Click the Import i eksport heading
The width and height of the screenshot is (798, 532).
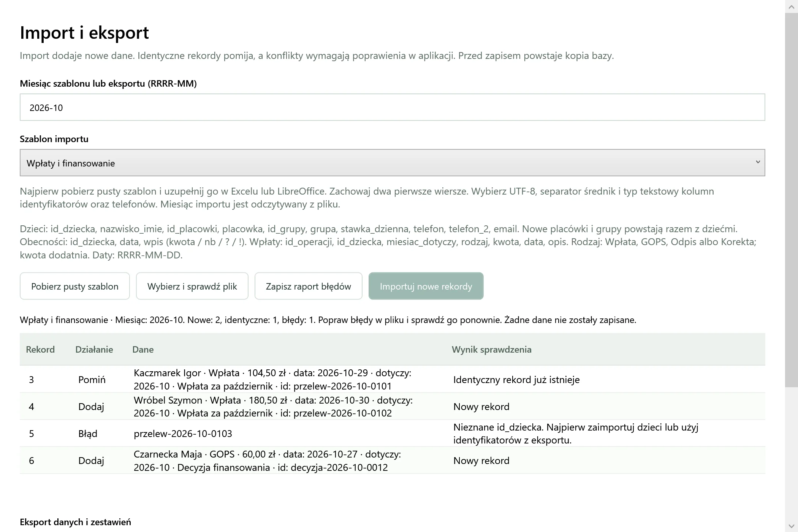pyautogui.click(x=84, y=33)
